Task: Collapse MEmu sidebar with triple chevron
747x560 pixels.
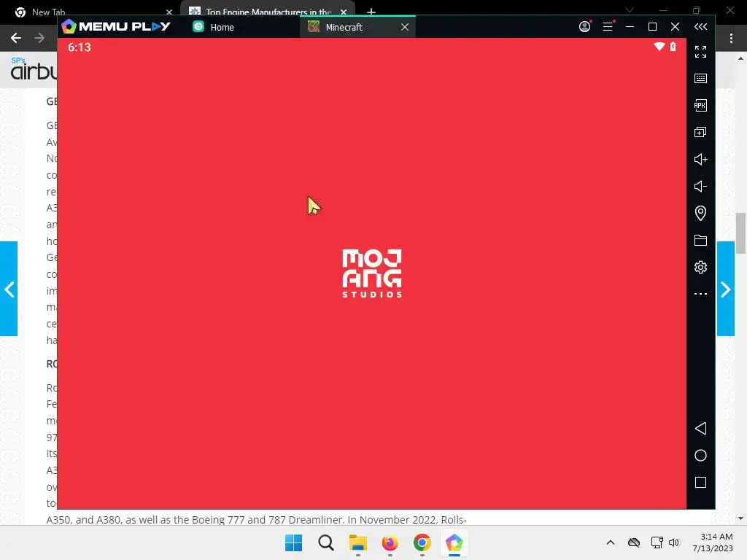Action: pyautogui.click(x=700, y=27)
